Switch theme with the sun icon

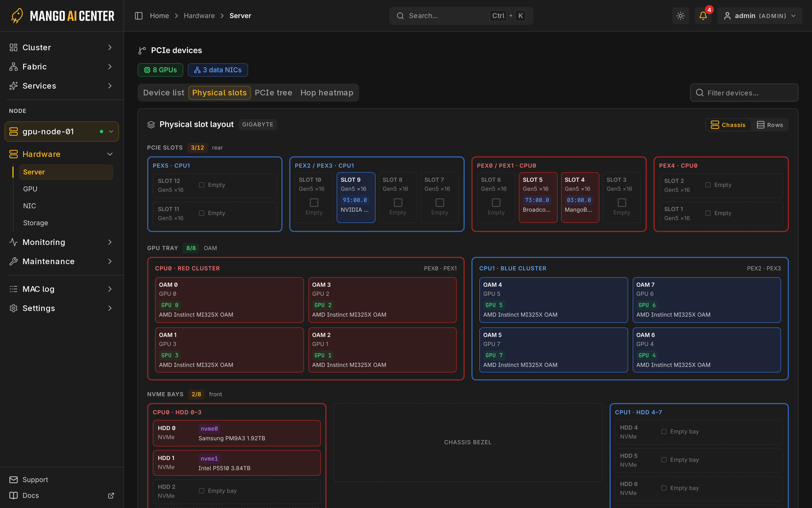tap(680, 16)
